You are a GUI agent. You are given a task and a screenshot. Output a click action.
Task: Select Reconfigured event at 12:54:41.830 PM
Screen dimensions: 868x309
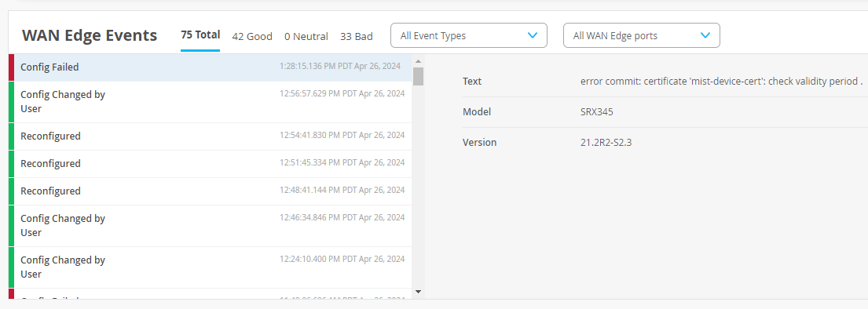(211, 136)
